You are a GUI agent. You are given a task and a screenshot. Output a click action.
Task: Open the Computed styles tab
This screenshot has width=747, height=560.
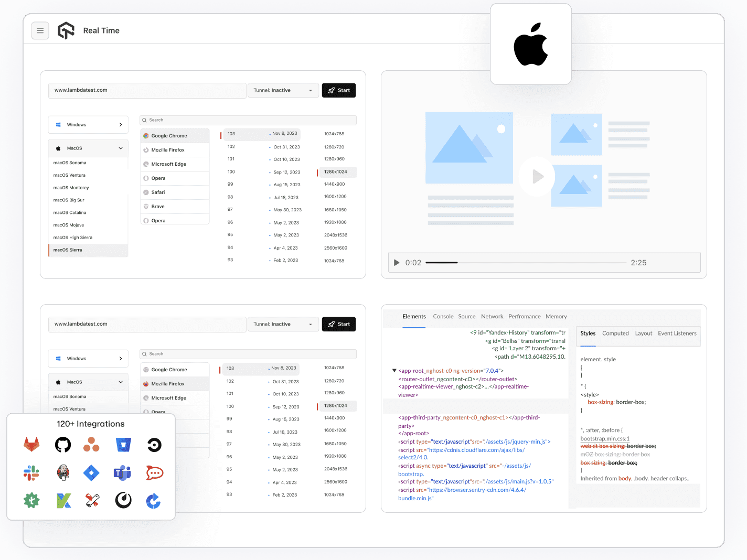click(615, 333)
